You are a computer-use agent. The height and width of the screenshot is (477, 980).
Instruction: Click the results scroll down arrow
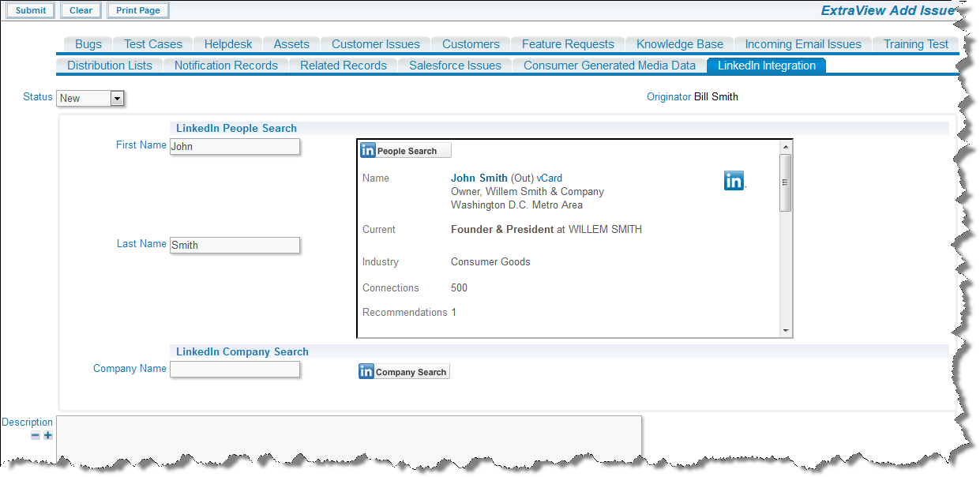click(785, 330)
